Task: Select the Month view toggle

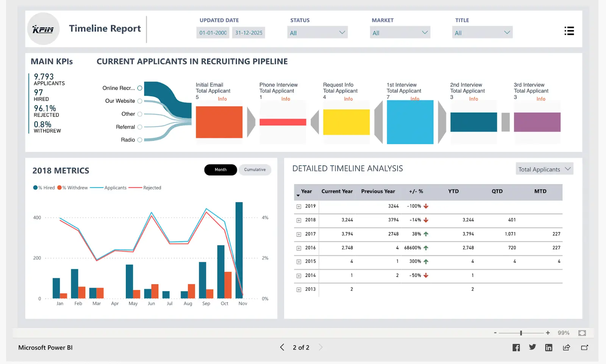Action: [220, 170]
